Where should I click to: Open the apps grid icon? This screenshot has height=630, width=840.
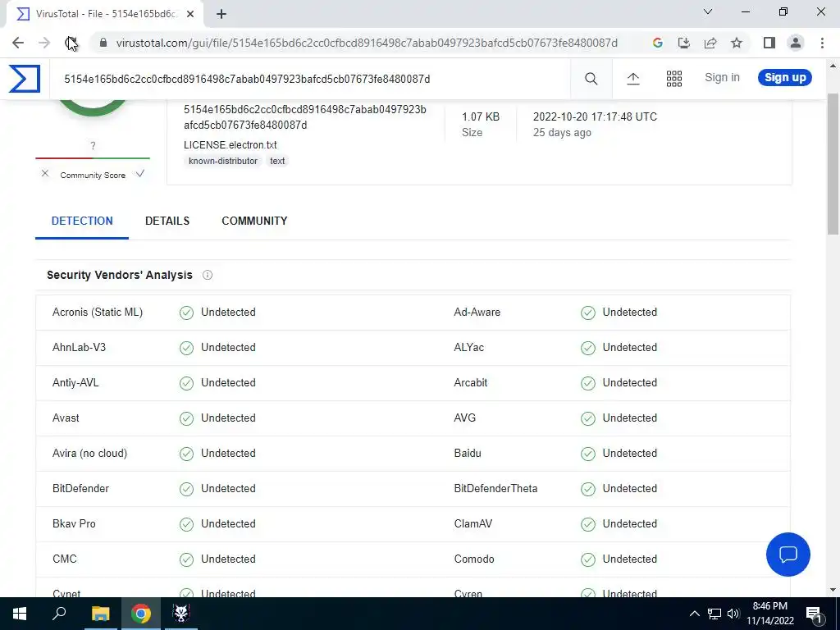pos(674,79)
